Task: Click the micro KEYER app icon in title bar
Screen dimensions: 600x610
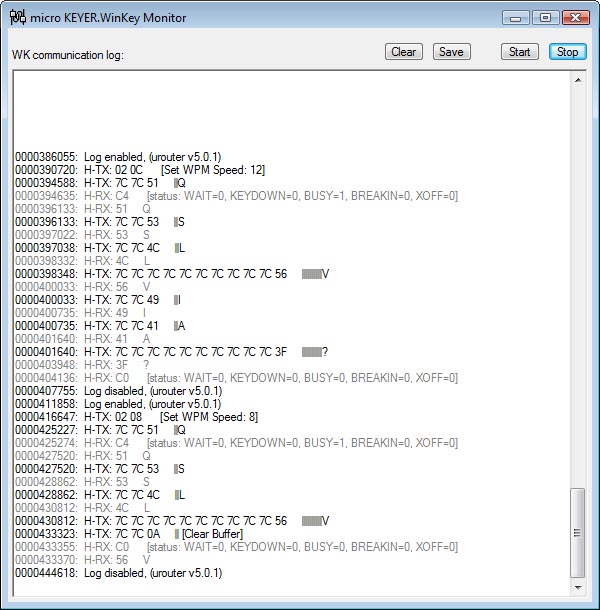Action: coord(18,18)
